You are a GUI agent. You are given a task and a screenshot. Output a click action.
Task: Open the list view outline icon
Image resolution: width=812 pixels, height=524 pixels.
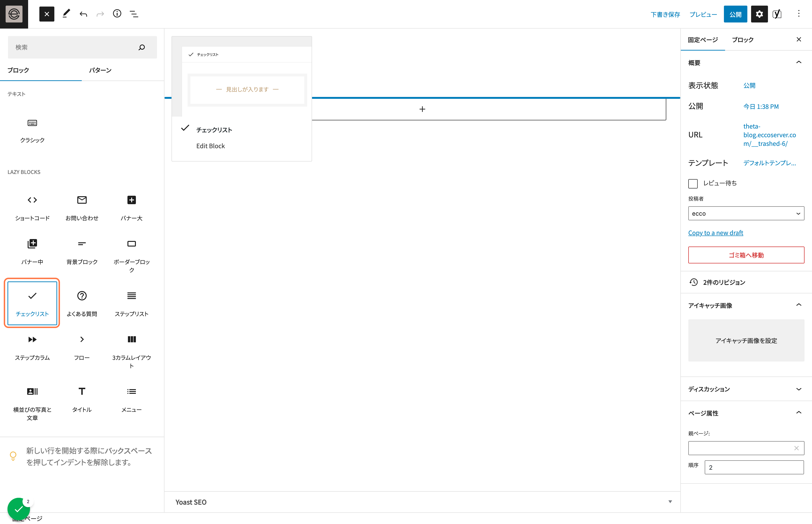(134, 14)
